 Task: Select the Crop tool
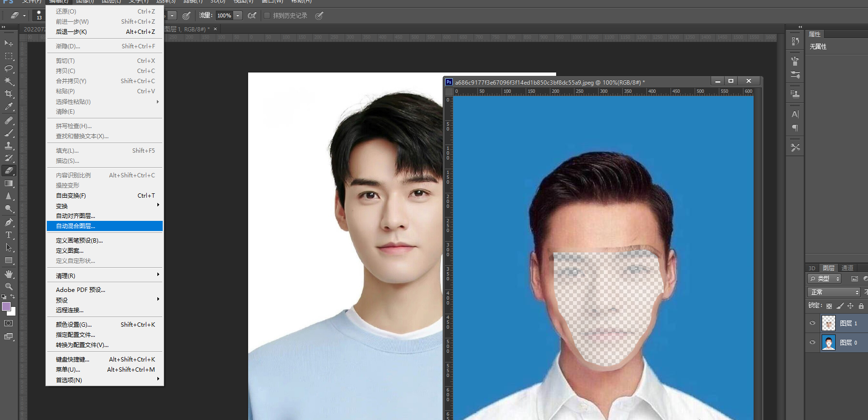[x=9, y=94]
